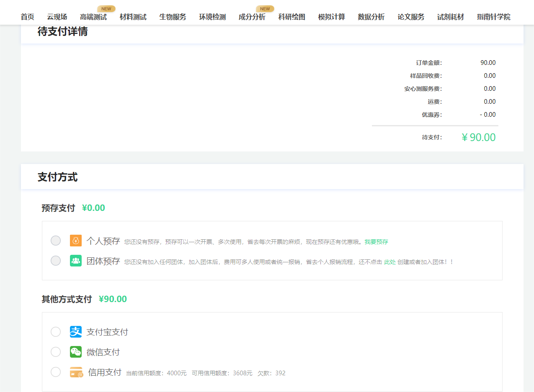
Task: Select the Alipay payment icon
Action: (x=75, y=331)
